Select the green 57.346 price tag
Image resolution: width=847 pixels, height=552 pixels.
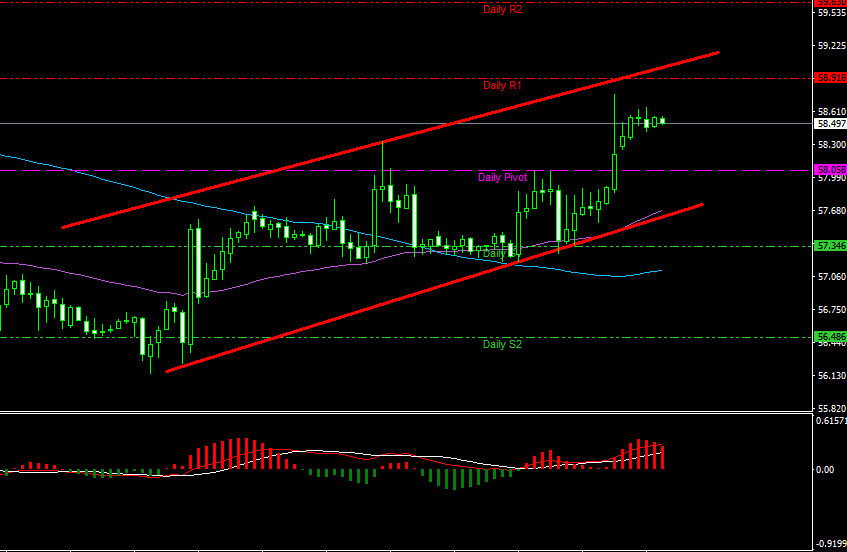click(x=831, y=246)
